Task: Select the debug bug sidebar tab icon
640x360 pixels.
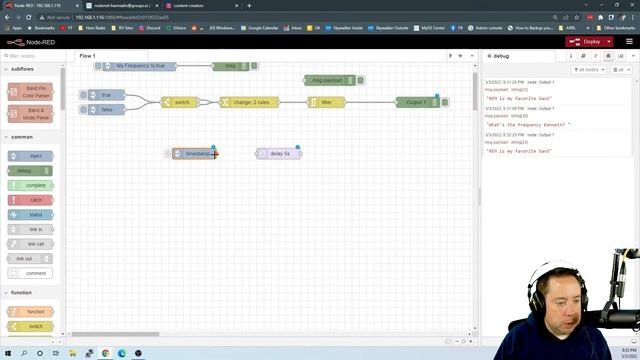Action: pos(608,56)
